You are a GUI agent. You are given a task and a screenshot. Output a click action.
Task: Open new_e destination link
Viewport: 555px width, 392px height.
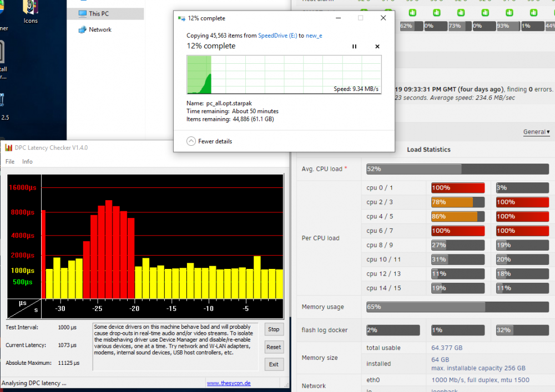[314, 35]
